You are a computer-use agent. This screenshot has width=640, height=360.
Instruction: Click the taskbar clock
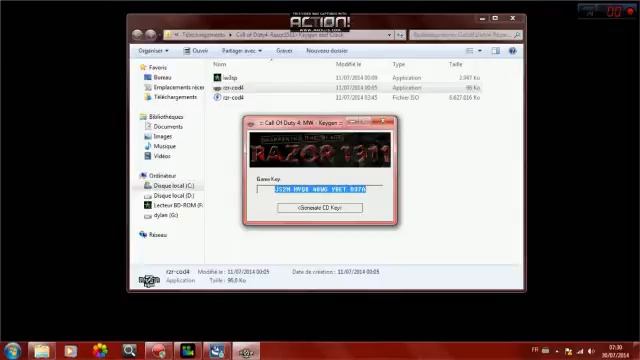[617, 351]
